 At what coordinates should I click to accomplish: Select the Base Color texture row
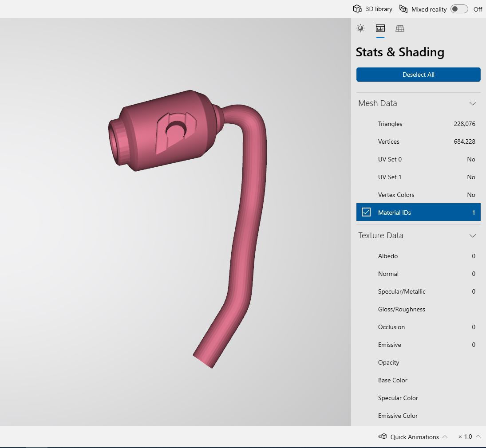pos(419,380)
